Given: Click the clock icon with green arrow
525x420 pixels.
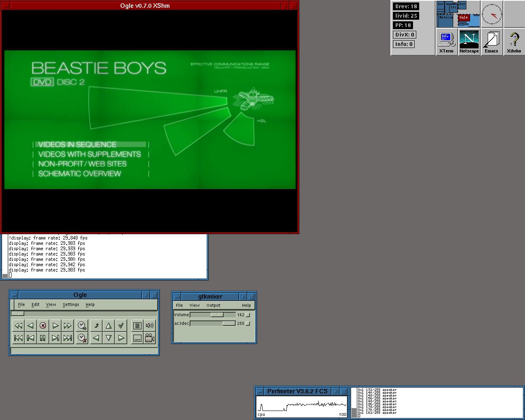Looking at the screenshot, I should pos(82,326).
